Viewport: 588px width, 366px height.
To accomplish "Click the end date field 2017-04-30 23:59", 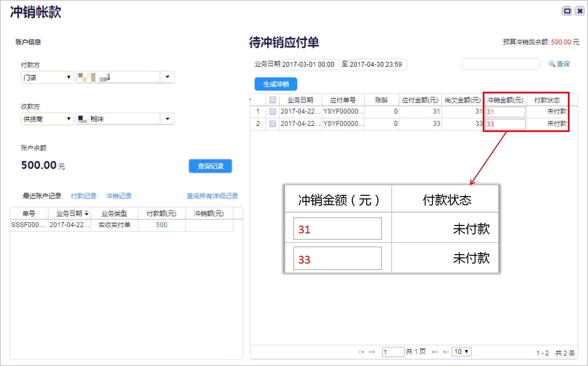I will click(378, 64).
